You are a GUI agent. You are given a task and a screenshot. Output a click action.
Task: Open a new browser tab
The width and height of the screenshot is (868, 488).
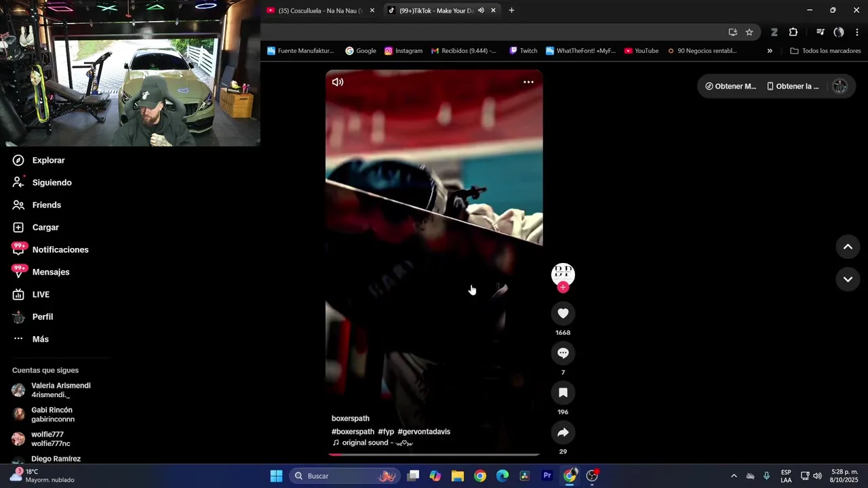coord(511,11)
